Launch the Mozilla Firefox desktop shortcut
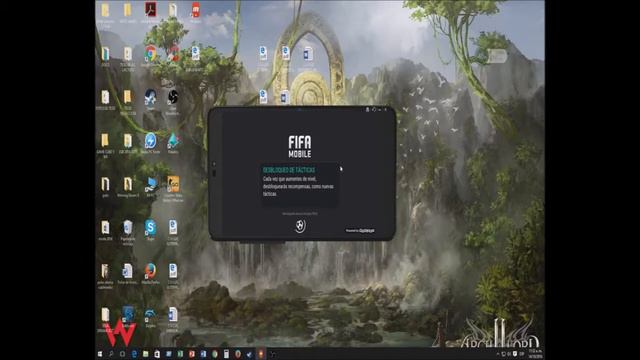The width and height of the screenshot is (640, 360). [x=150, y=271]
